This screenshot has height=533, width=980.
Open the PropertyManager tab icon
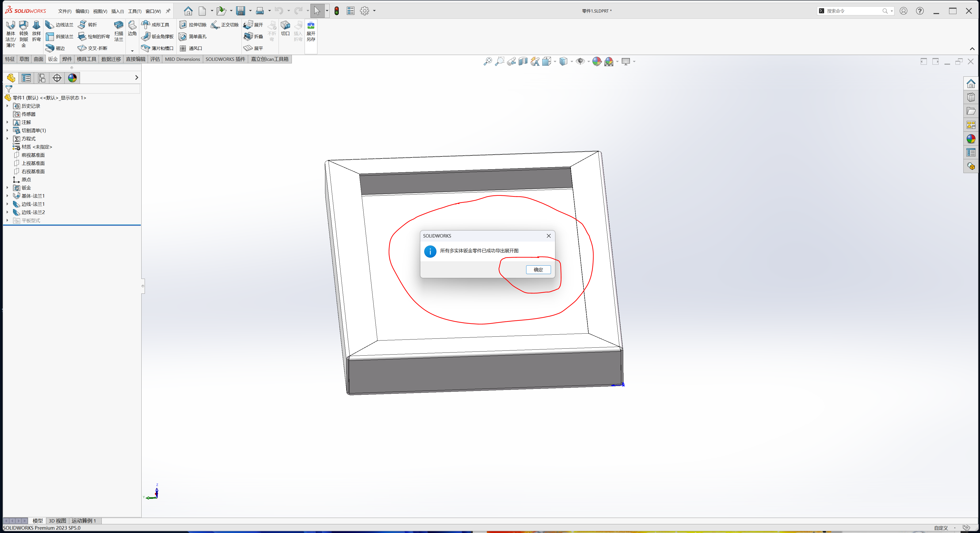point(26,78)
